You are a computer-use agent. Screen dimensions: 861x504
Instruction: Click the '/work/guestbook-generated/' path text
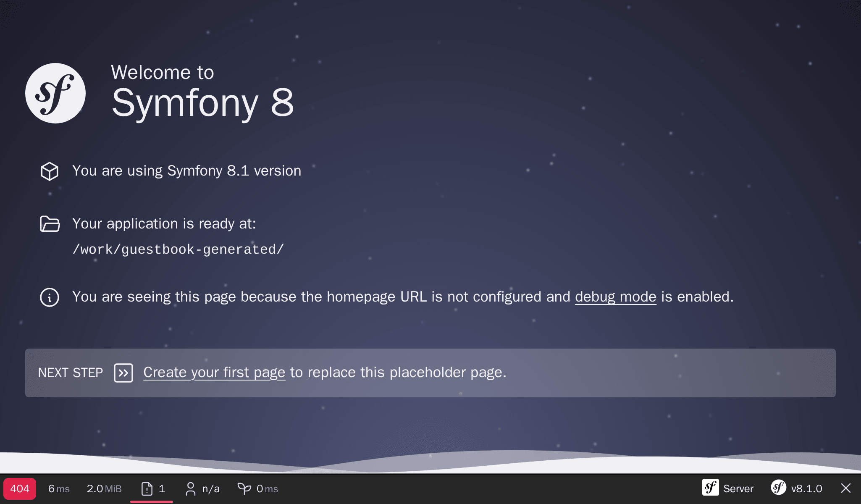click(x=178, y=249)
